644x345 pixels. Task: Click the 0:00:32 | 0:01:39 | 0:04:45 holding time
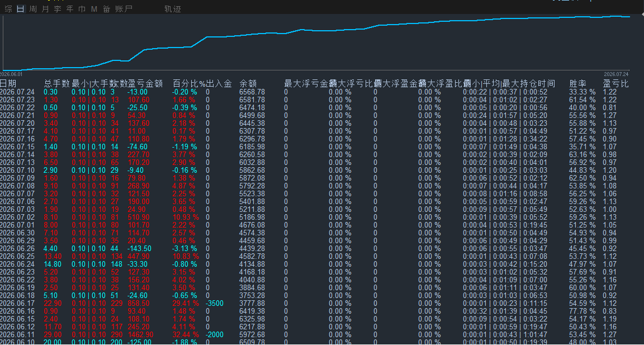pyautogui.click(x=505, y=311)
